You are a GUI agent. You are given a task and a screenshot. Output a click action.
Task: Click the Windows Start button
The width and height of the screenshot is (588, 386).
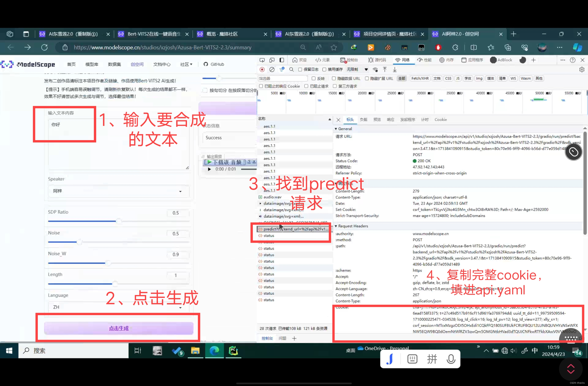click(9, 351)
